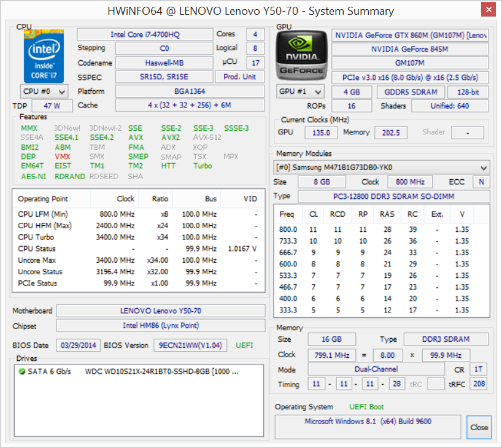
Task: Click the green SATA drive status icon
Action: click(21, 371)
